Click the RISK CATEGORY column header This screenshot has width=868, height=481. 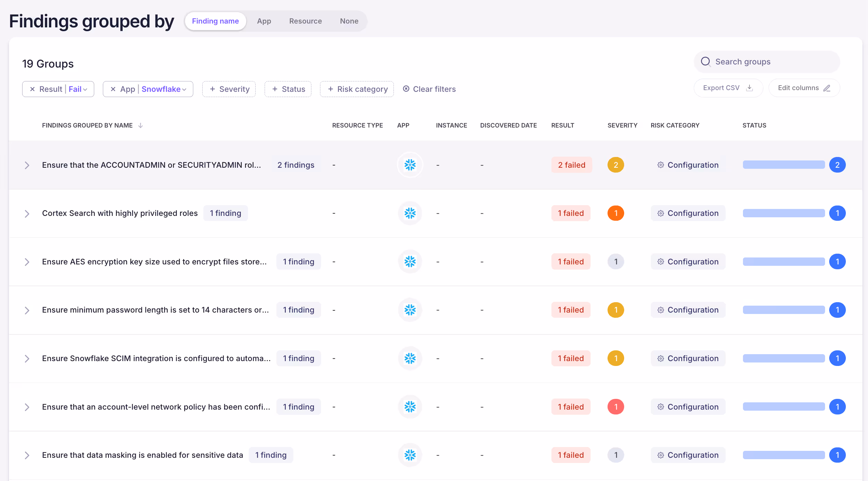[675, 125]
